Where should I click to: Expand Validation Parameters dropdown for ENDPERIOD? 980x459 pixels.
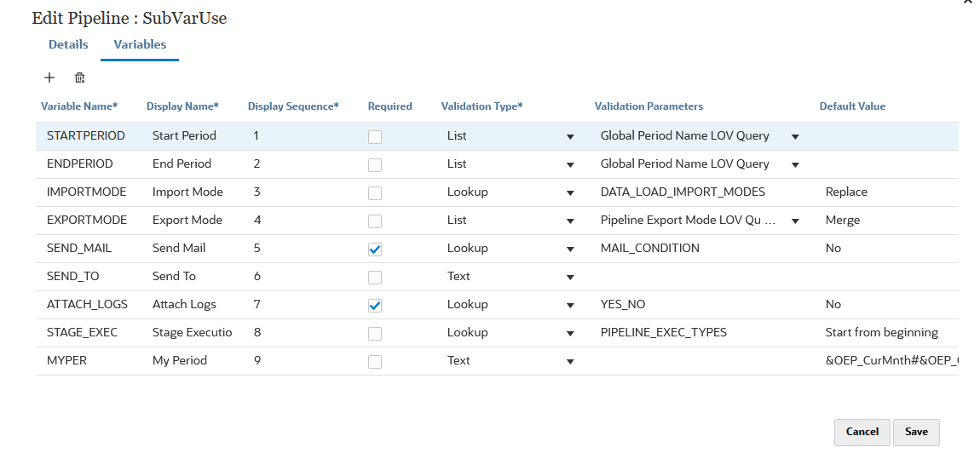[795, 165]
